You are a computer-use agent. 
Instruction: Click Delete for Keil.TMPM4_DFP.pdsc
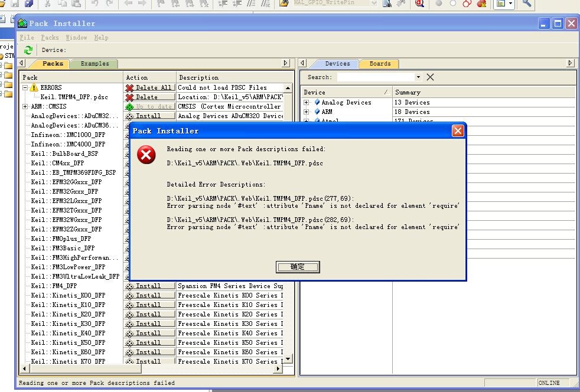150,97
